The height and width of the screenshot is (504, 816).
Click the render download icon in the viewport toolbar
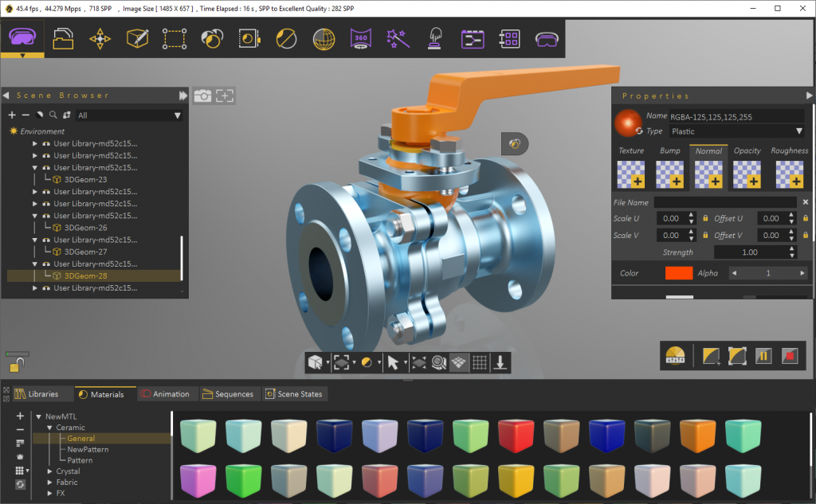pyautogui.click(x=500, y=362)
